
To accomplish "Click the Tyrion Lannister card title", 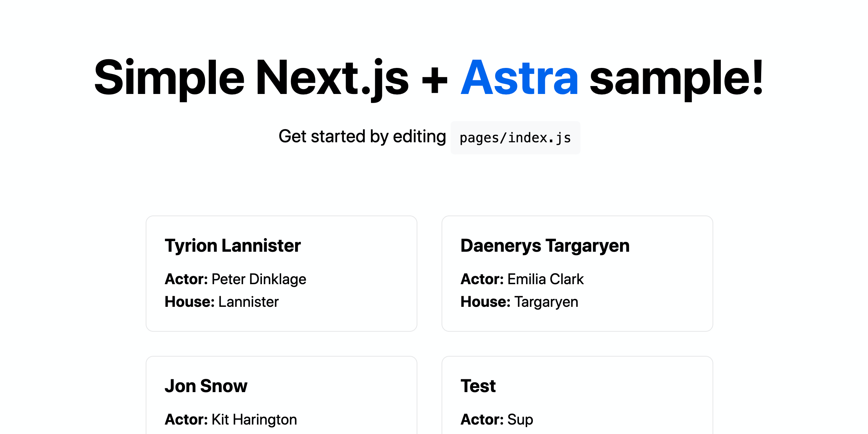I will pos(232,246).
